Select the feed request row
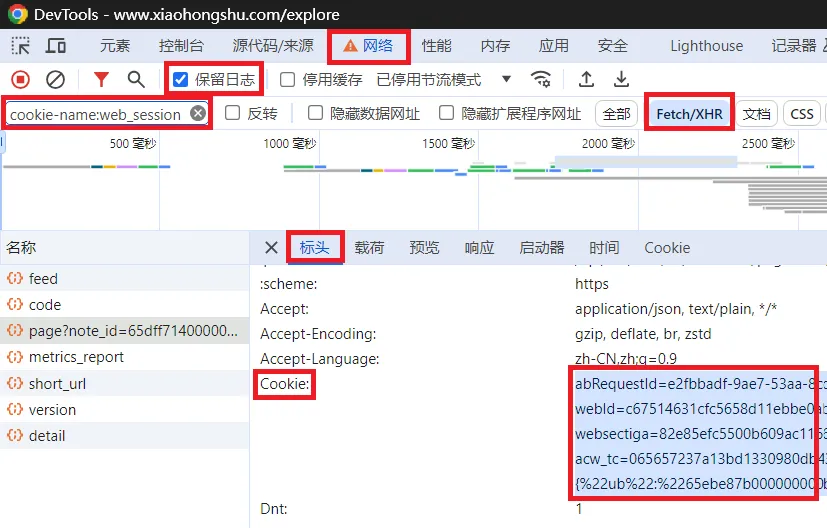This screenshot has height=528, width=827. coord(124,278)
